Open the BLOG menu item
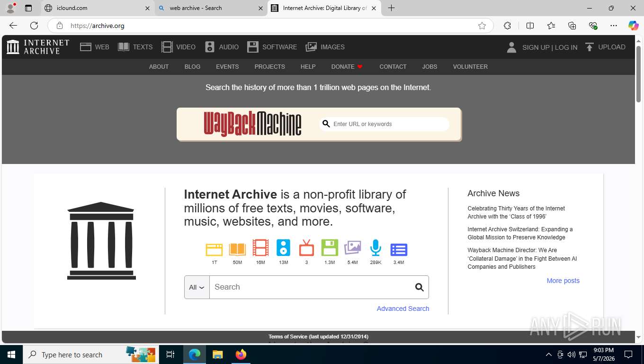Image resolution: width=644 pixels, height=364 pixels. pyautogui.click(x=192, y=67)
